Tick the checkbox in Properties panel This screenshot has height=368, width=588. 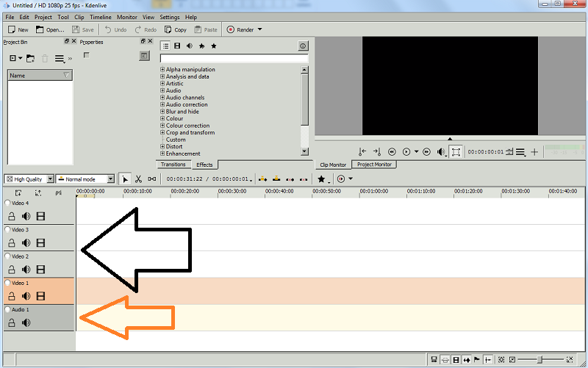[x=87, y=55]
